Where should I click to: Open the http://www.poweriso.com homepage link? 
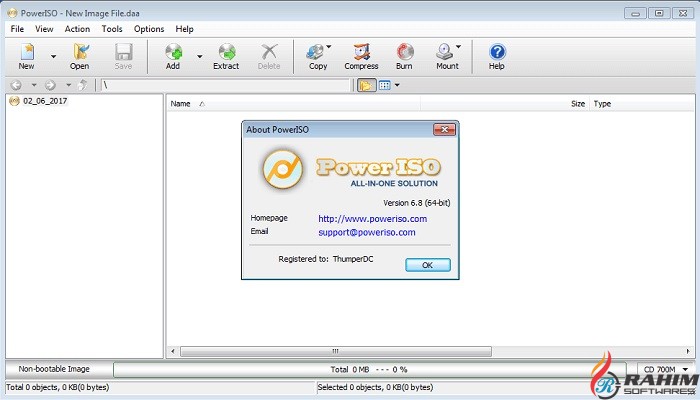pos(372,219)
